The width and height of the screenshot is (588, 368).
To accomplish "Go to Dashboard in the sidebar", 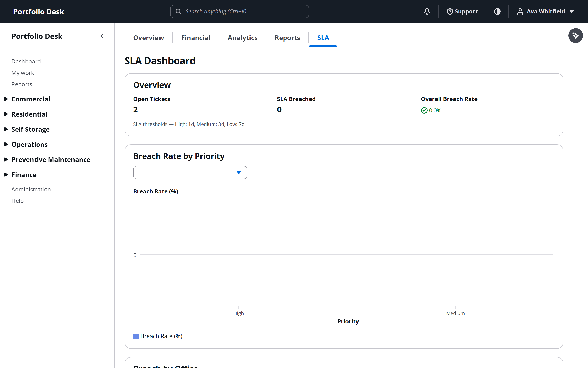I will point(26,61).
